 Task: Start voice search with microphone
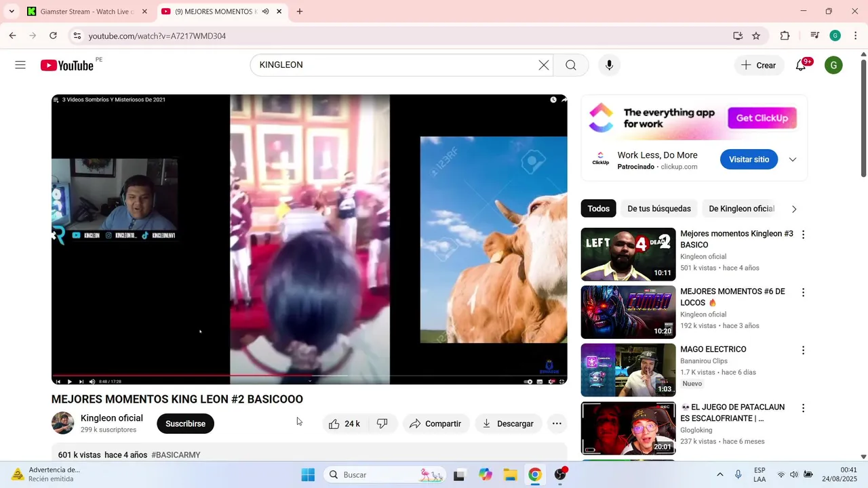(x=609, y=65)
